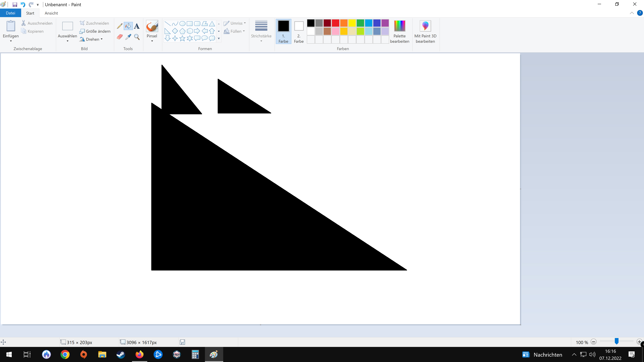This screenshot has height=362, width=644.
Task: Select the Eraser tool
Action: [x=120, y=37]
